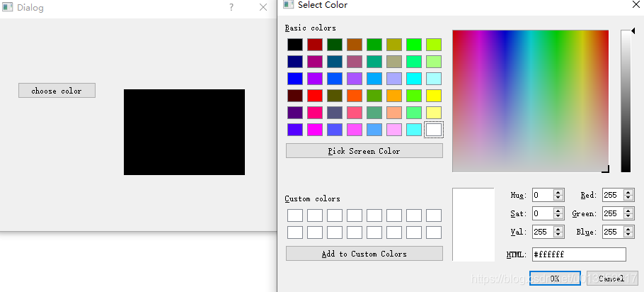644x292 pixels.
Task: Click inside the hue-saturation color gradient field
Action: pos(530,101)
